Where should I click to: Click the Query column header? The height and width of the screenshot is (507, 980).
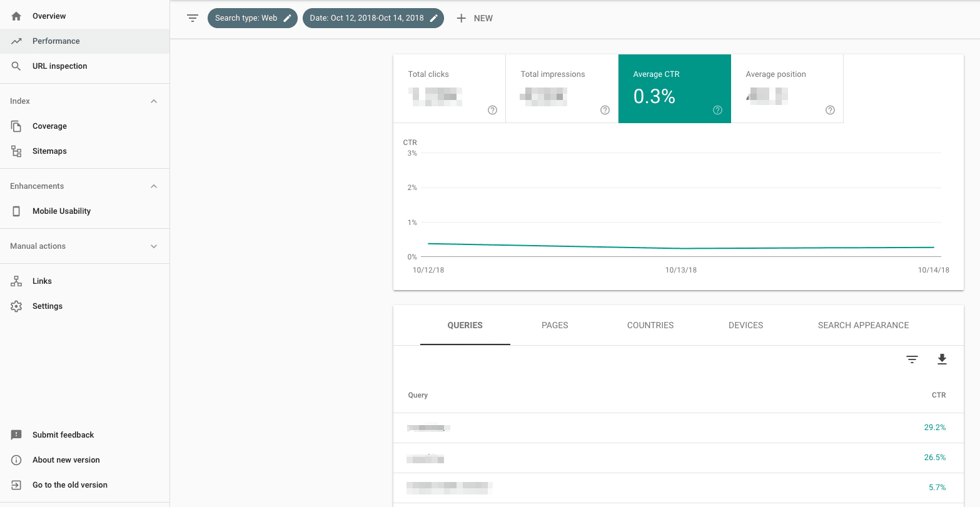click(x=418, y=395)
